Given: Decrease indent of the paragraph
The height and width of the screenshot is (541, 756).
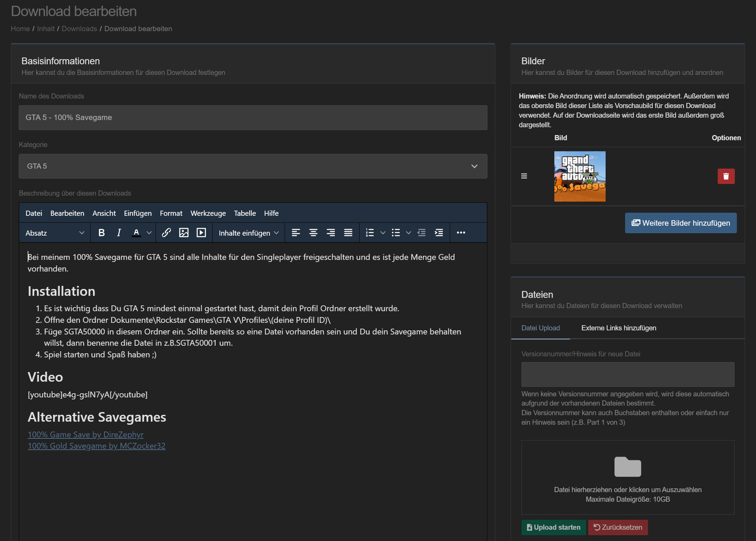Looking at the screenshot, I should 421,233.
